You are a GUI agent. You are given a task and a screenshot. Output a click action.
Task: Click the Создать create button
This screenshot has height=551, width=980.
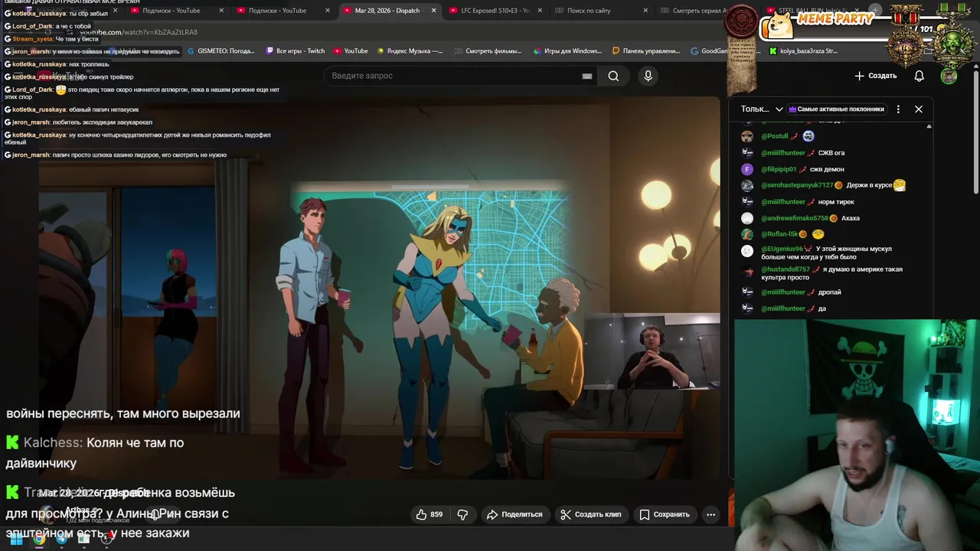click(875, 76)
